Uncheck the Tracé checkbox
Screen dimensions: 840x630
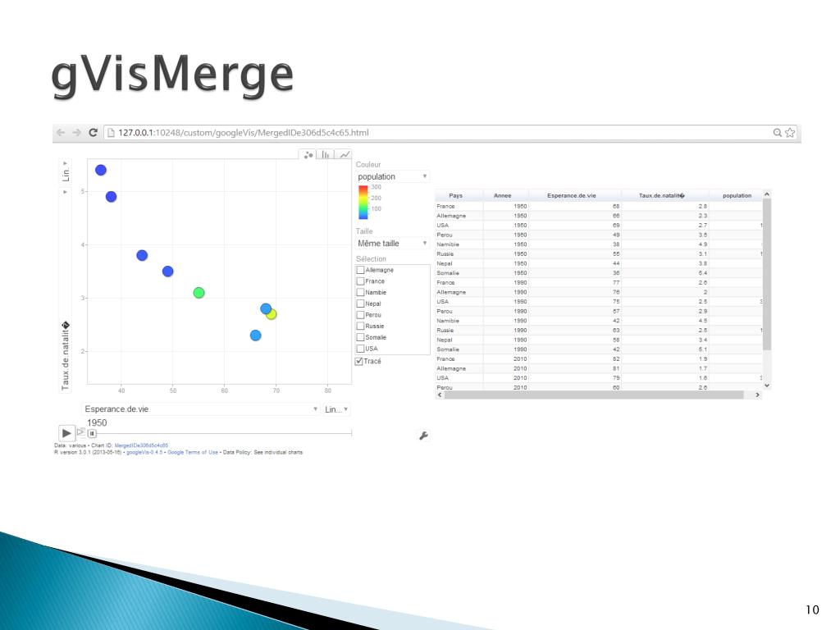[x=359, y=361]
